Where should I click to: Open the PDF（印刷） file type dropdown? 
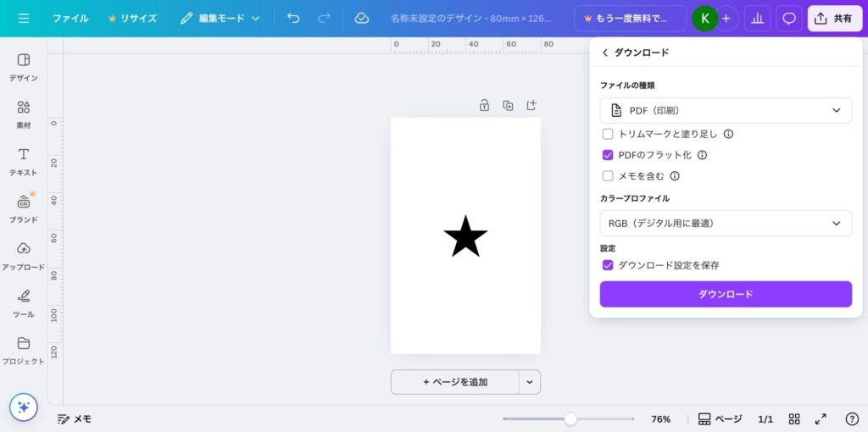726,110
